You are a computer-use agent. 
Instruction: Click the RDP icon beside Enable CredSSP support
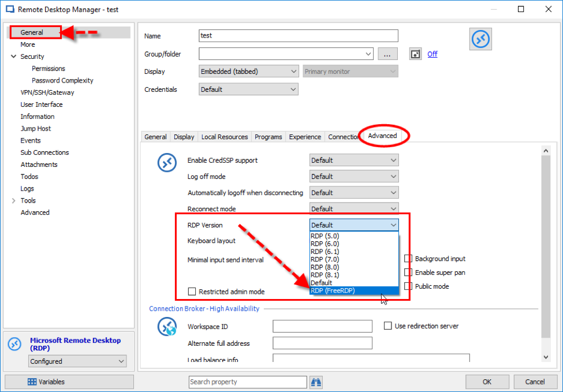tap(167, 163)
